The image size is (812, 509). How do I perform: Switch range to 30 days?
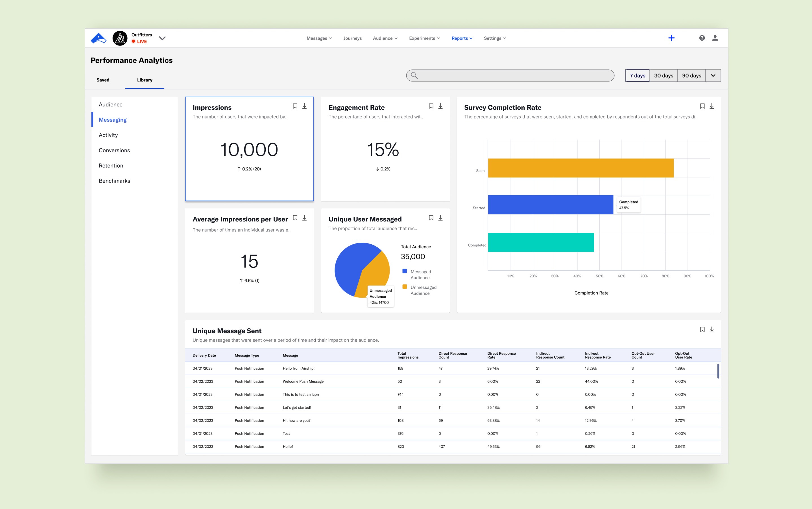[x=663, y=75]
